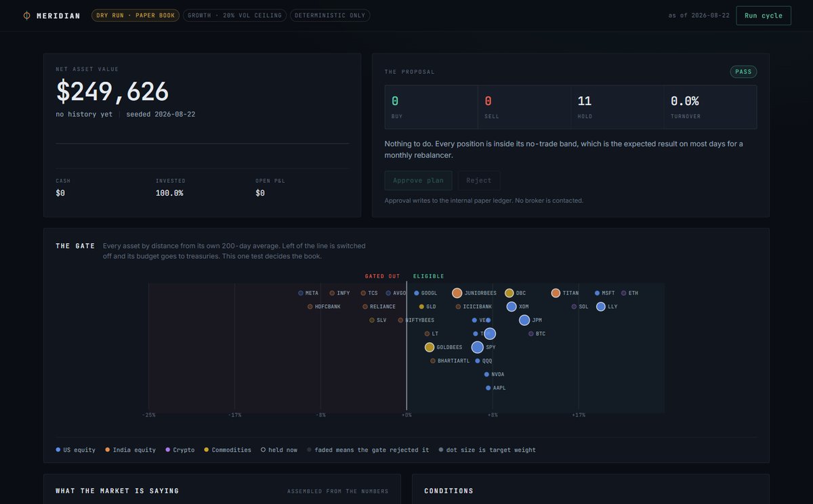Click the HOLD 11 tile

(617, 107)
